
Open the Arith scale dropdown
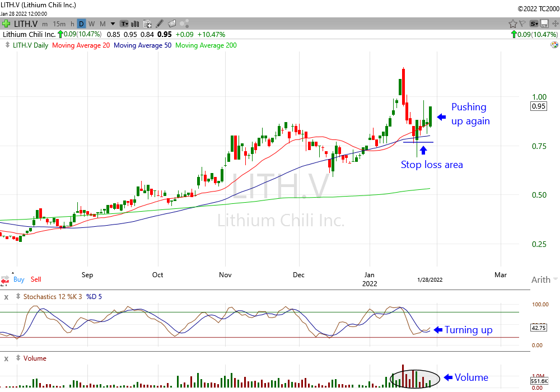click(x=544, y=279)
